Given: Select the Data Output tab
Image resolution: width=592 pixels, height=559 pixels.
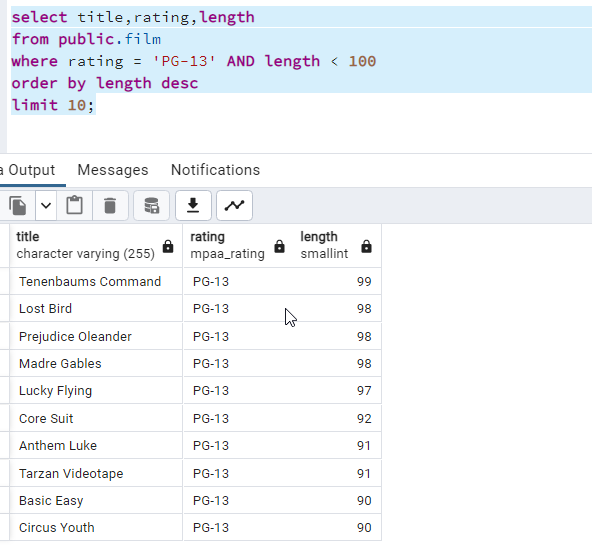Looking at the screenshot, I should click(28, 170).
